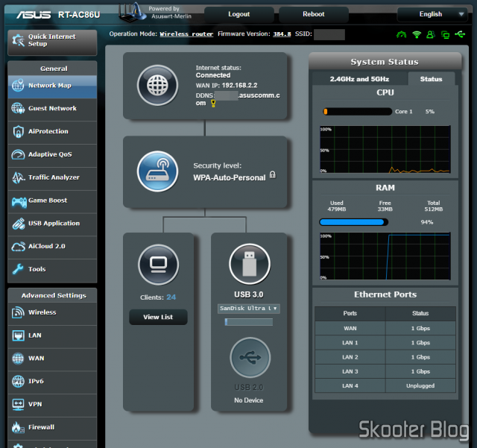Click the Internet status globe icon
The width and height of the screenshot is (477, 448).
[x=157, y=85]
